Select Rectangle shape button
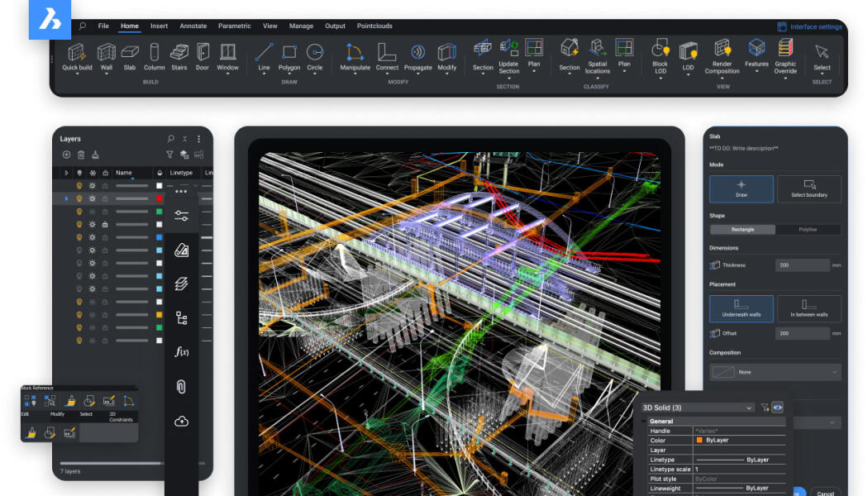Image resolution: width=868 pixels, height=496 pixels. point(743,229)
